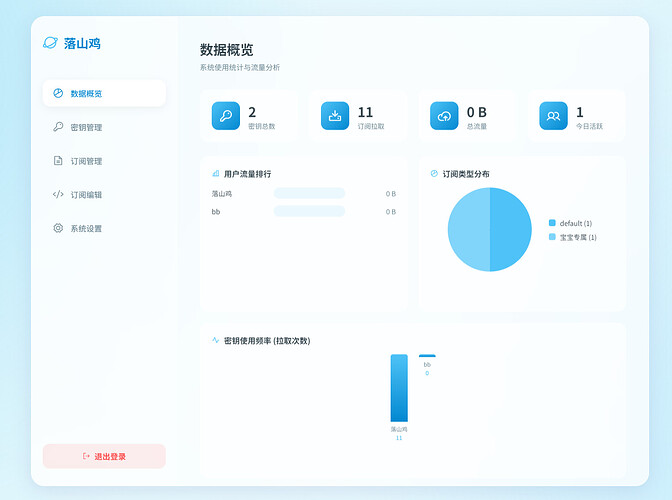Click the 落山鸡 row name in the traffic ranking
The height and width of the screenshot is (500, 672).
pyautogui.click(x=222, y=194)
